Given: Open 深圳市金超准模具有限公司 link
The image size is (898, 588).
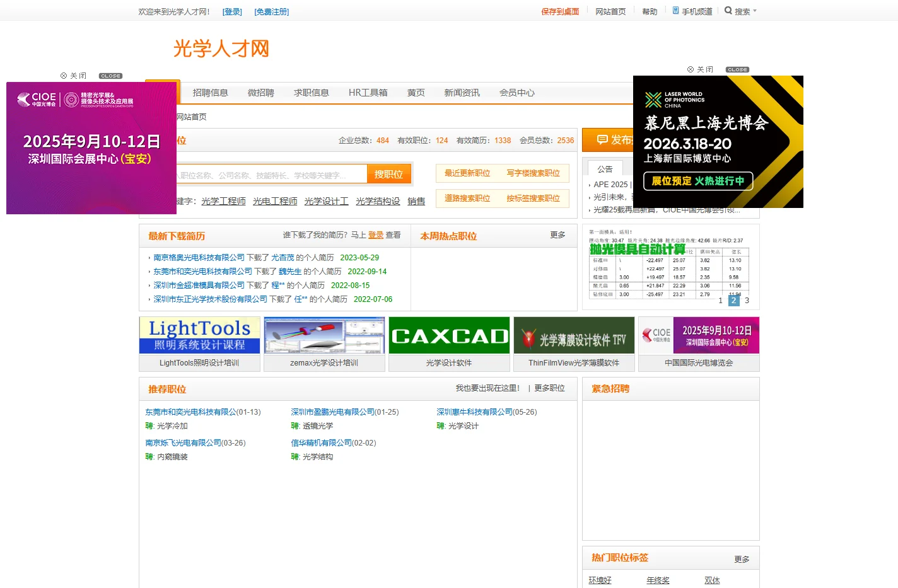Looking at the screenshot, I should (x=199, y=285).
